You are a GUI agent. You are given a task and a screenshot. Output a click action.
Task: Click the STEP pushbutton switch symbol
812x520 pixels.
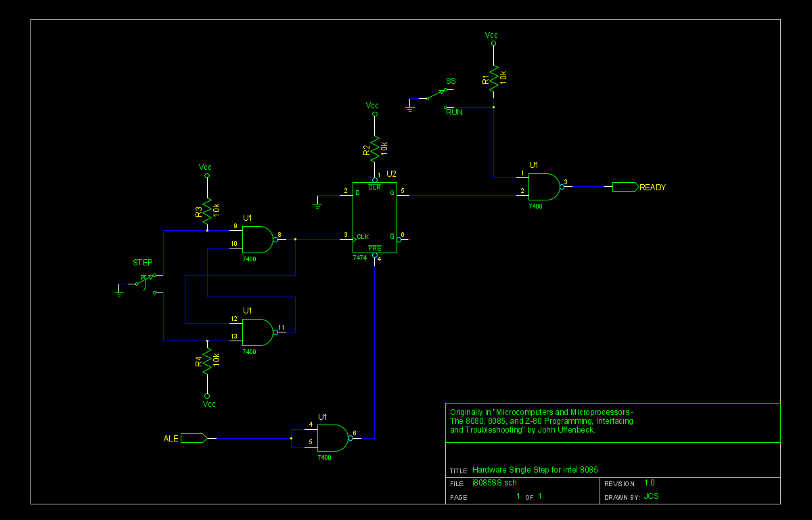pyautogui.click(x=145, y=283)
